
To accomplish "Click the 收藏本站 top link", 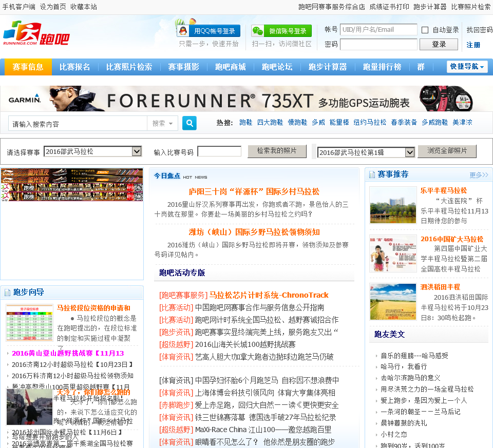I will [x=84, y=7].
